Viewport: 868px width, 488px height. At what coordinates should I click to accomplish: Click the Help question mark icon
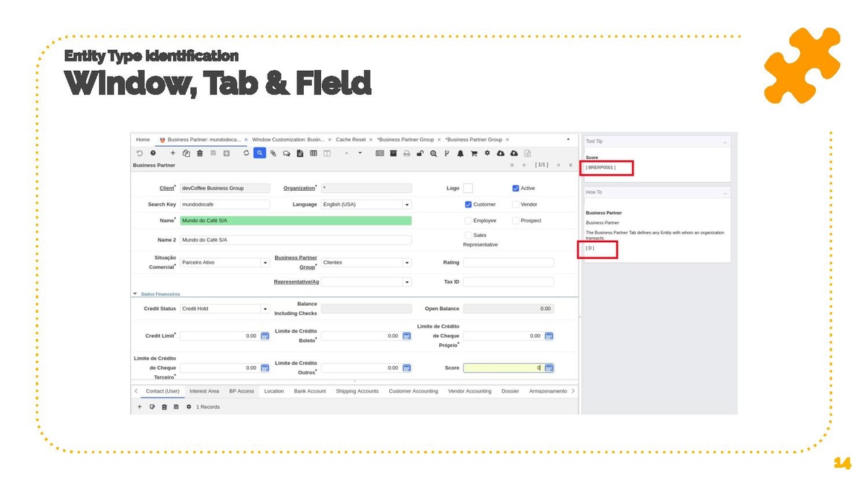click(153, 153)
